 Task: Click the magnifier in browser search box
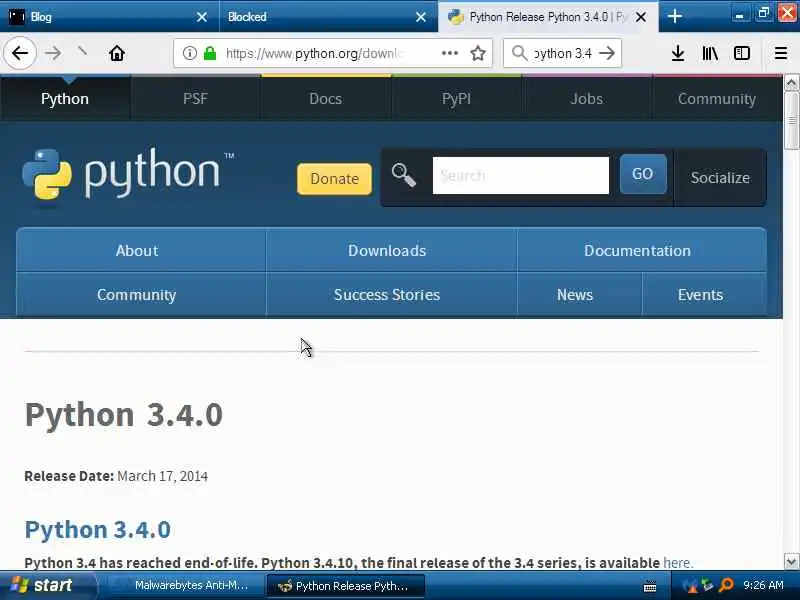pos(519,53)
